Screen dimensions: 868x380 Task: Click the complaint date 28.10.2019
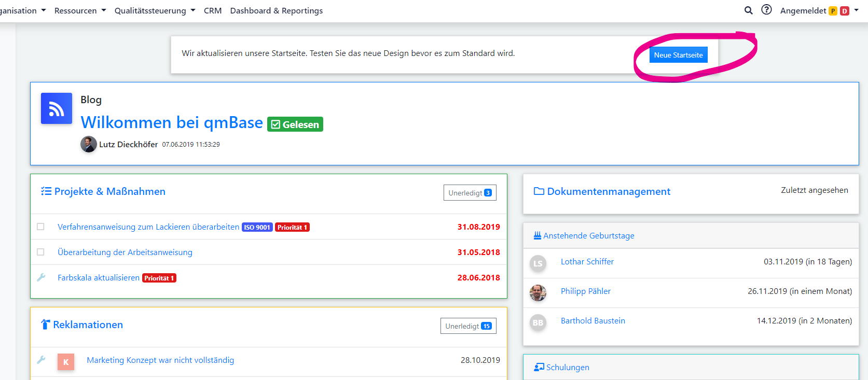click(480, 360)
